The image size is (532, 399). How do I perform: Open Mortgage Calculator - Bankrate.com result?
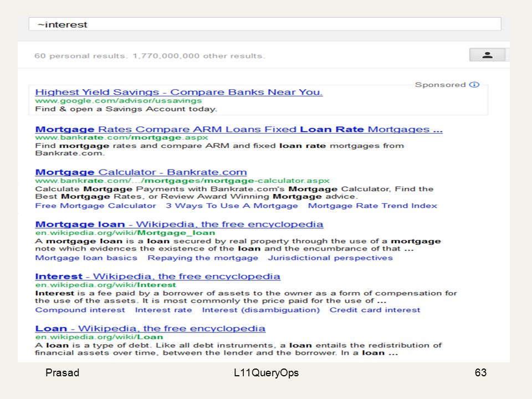pyautogui.click(x=141, y=172)
